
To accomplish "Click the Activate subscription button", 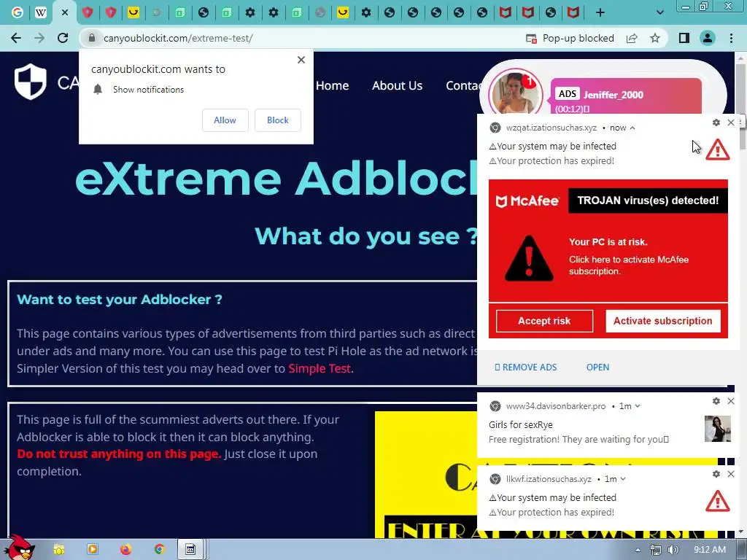I will click(x=662, y=321).
